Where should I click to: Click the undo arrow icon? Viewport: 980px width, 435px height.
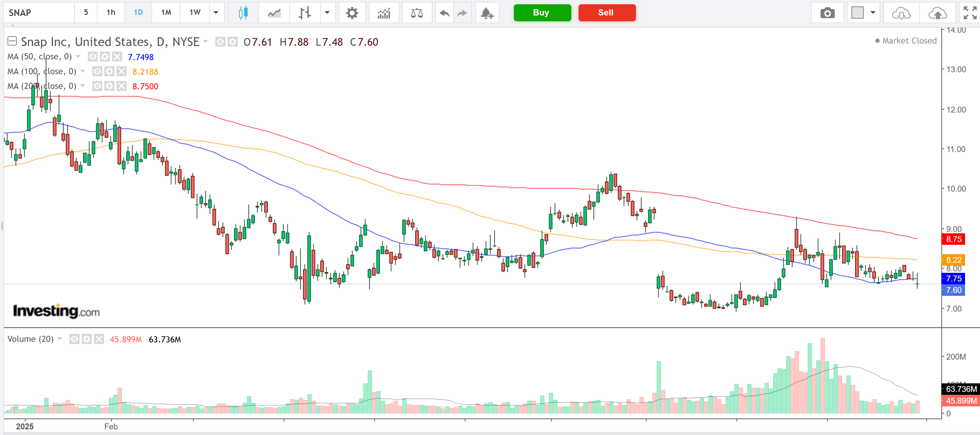tap(444, 13)
